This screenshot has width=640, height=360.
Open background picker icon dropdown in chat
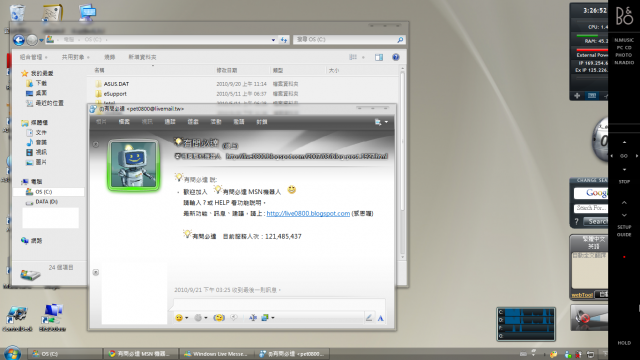point(267,318)
